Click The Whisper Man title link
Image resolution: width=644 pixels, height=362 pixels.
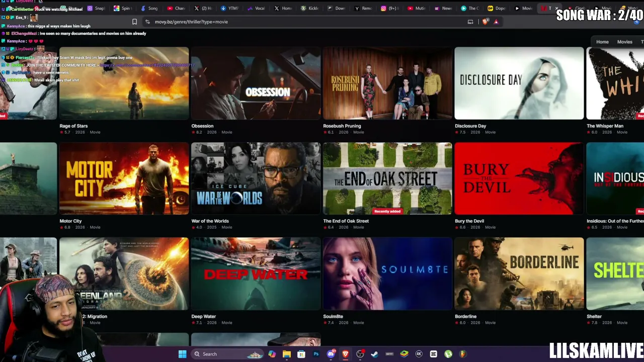[x=605, y=126]
